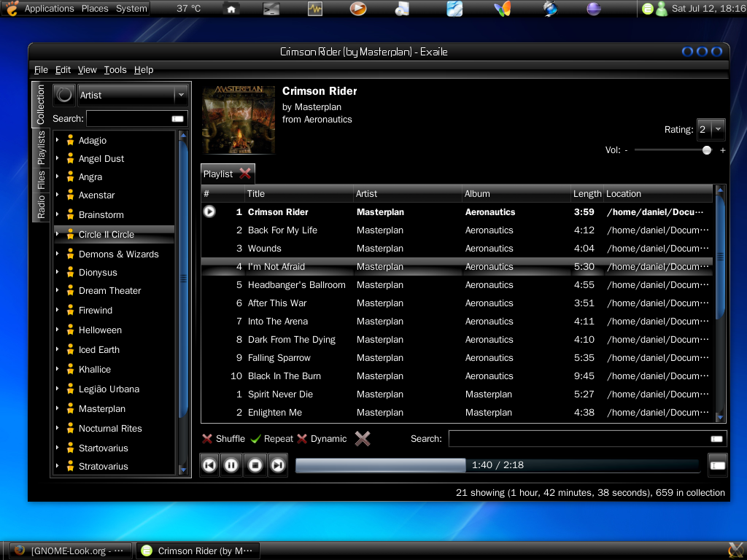Click the Adagio artist icon
The height and width of the screenshot is (560, 747).
71,140
